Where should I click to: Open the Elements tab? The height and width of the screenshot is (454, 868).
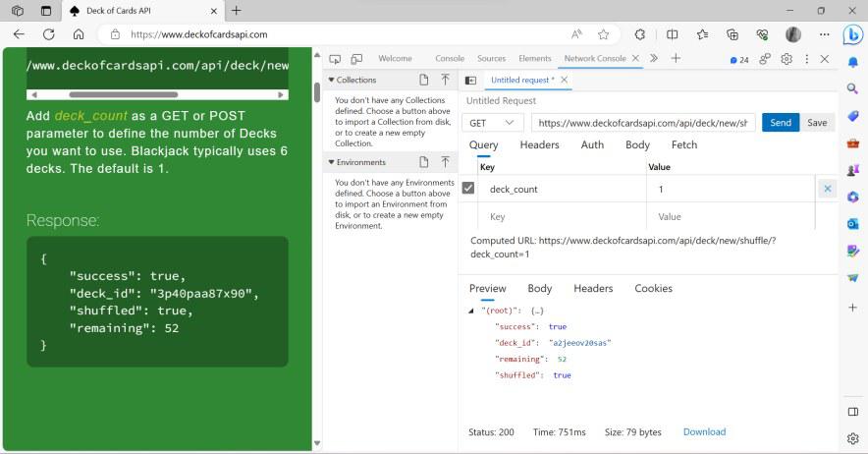(535, 58)
